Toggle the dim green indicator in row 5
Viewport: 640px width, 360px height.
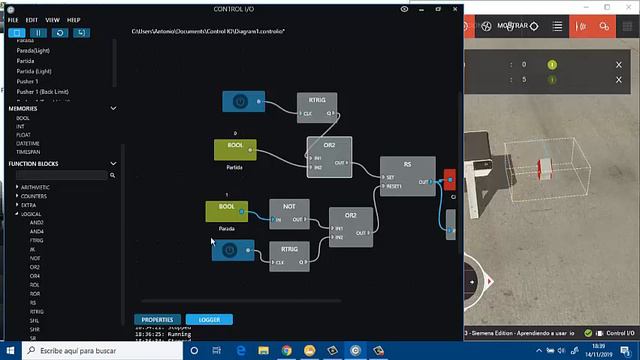click(x=552, y=80)
